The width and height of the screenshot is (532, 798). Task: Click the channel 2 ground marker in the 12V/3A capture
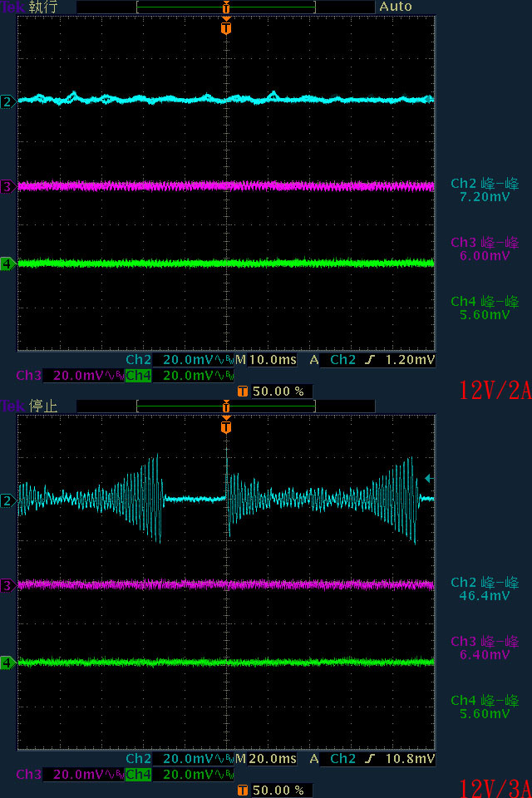[7, 500]
